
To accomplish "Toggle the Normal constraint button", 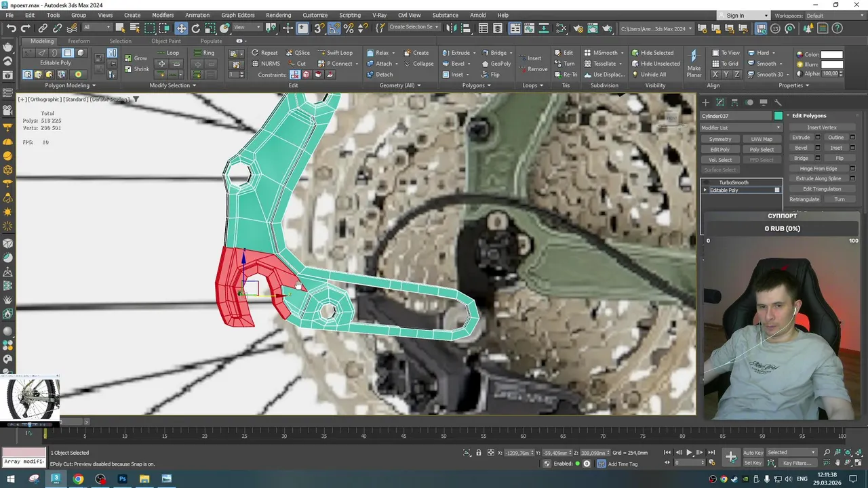I will pyautogui.click(x=330, y=75).
